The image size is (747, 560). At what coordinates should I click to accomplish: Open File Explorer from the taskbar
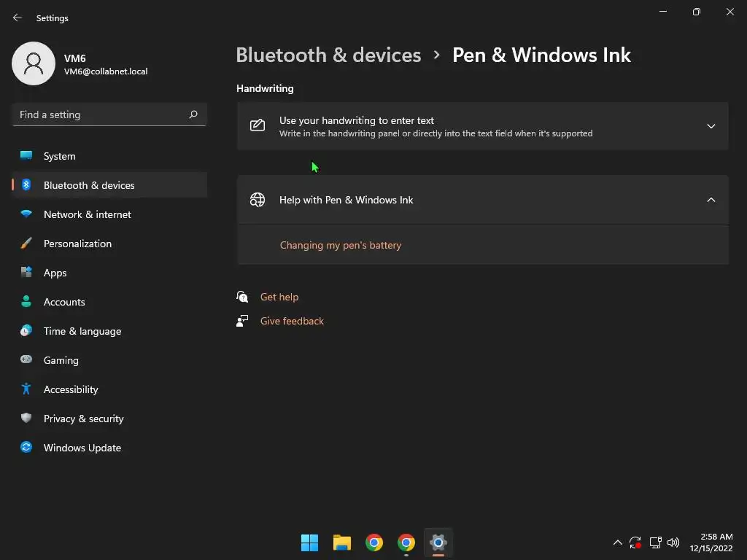pyautogui.click(x=342, y=542)
